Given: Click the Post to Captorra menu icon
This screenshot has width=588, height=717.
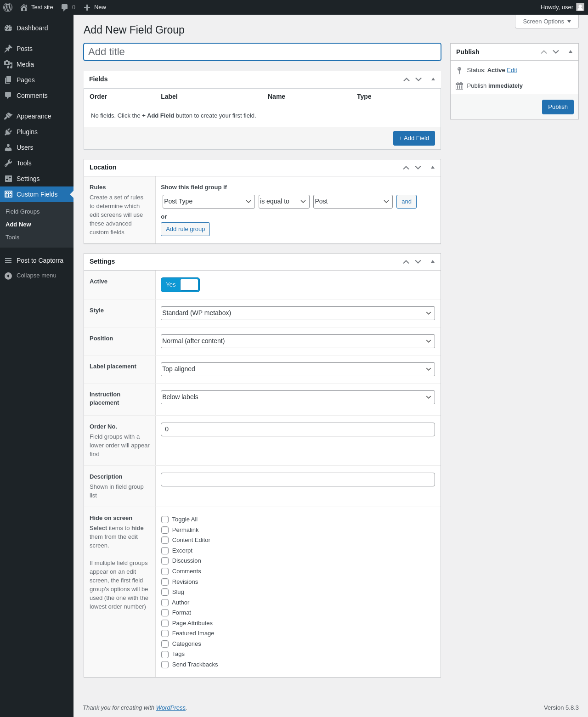Looking at the screenshot, I should pos(8,260).
